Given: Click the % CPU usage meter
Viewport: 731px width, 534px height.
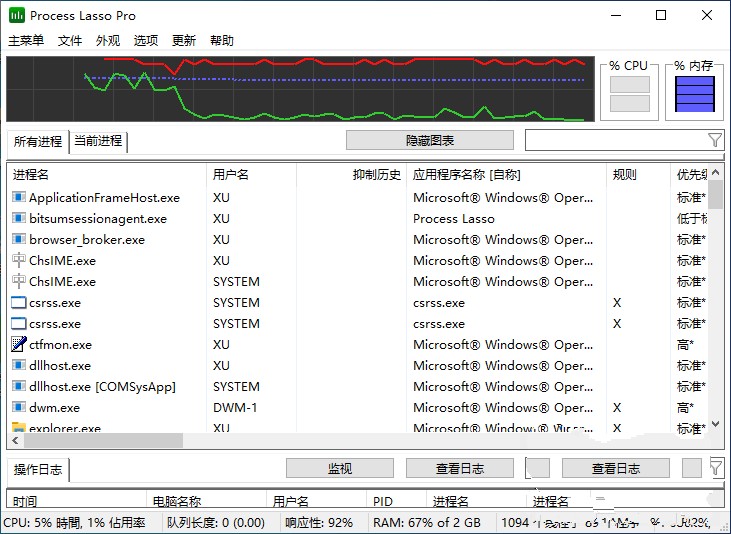Looking at the screenshot, I should click(629, 93).
